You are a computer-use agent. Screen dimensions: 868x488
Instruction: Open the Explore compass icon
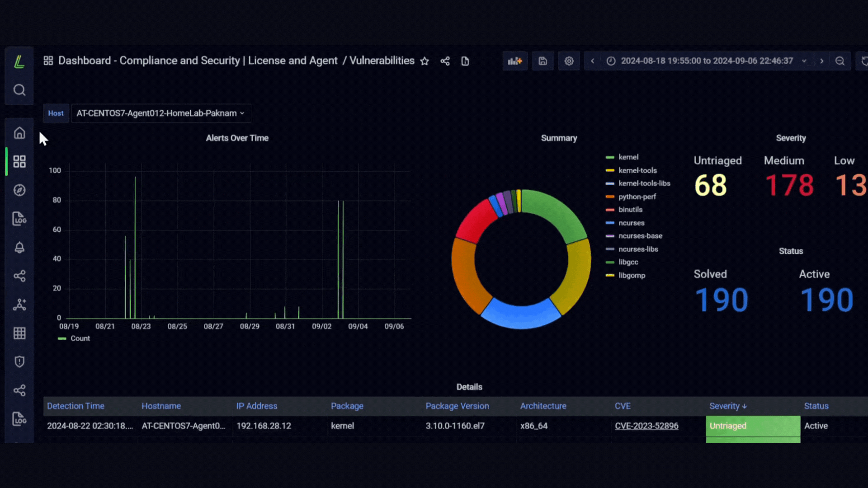pyautogui.click(x=19, y=190)
